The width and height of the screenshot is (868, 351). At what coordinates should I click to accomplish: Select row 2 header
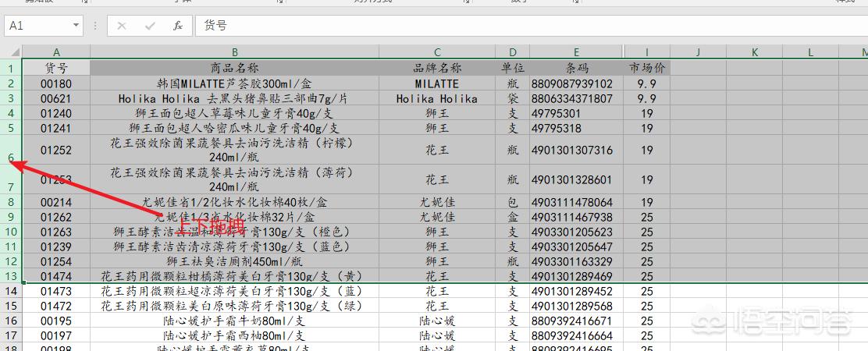coord(11,83)
